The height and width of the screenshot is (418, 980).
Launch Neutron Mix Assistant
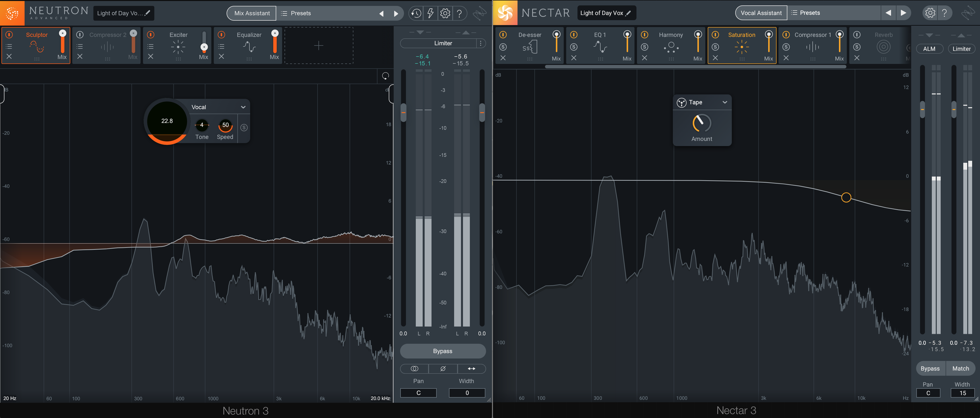pos(252,13)
